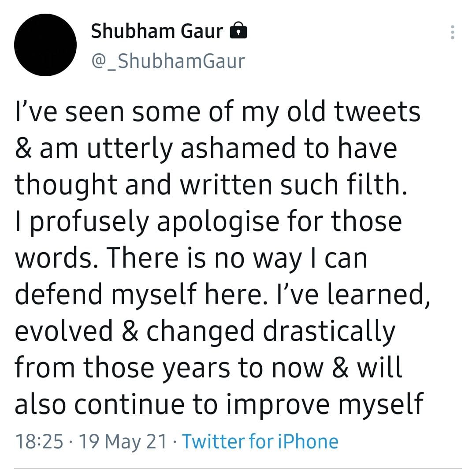This screenshot has width=476, height=470.
Task: Click the Twitter for iPhone source link
Action: click(260, 441)
